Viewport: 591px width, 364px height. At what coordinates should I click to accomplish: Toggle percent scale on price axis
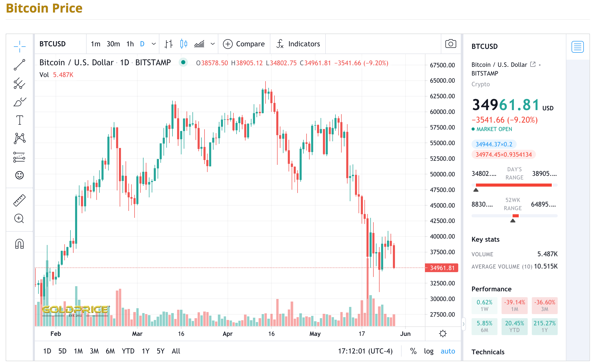click(413, 351)
